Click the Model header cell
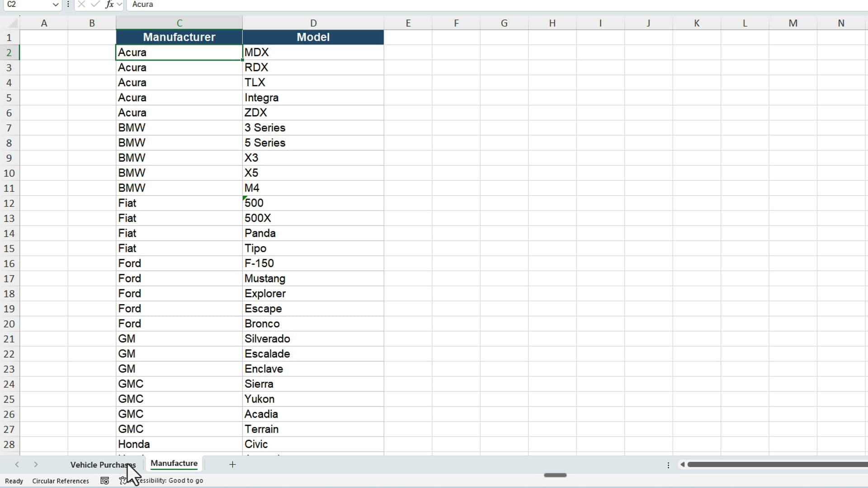Viewport: 868px width, 488px height. pos(313,37)
